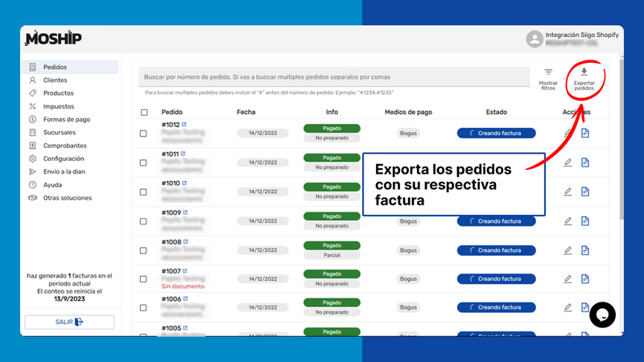The height and width of the screenshot is (362, 644).
Task: Go to Productos in the sidebar
Action: coord(58,93)
